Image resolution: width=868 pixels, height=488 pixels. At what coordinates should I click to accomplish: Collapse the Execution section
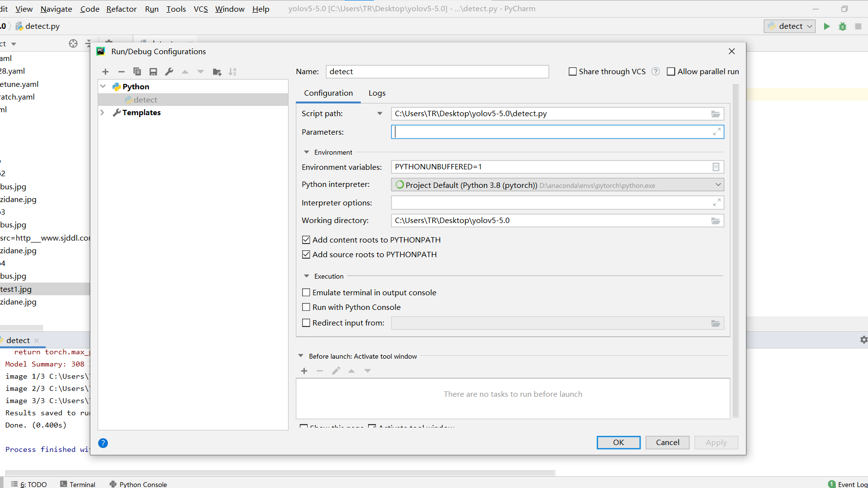[307, 276]
